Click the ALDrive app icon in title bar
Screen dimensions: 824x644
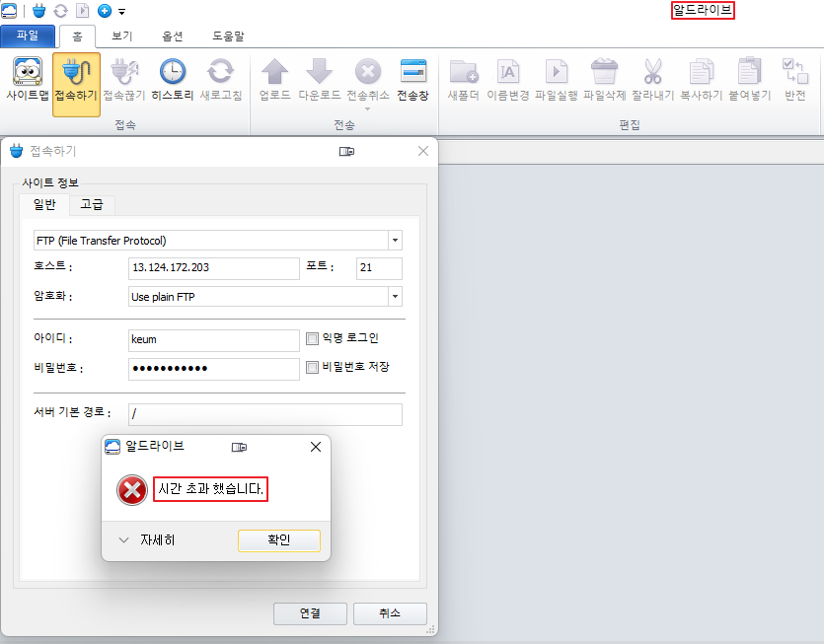tap(9, 11)
